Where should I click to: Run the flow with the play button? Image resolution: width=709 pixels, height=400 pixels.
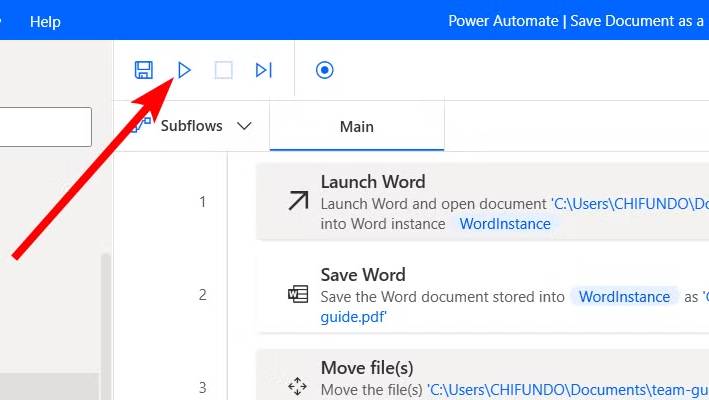184,70
